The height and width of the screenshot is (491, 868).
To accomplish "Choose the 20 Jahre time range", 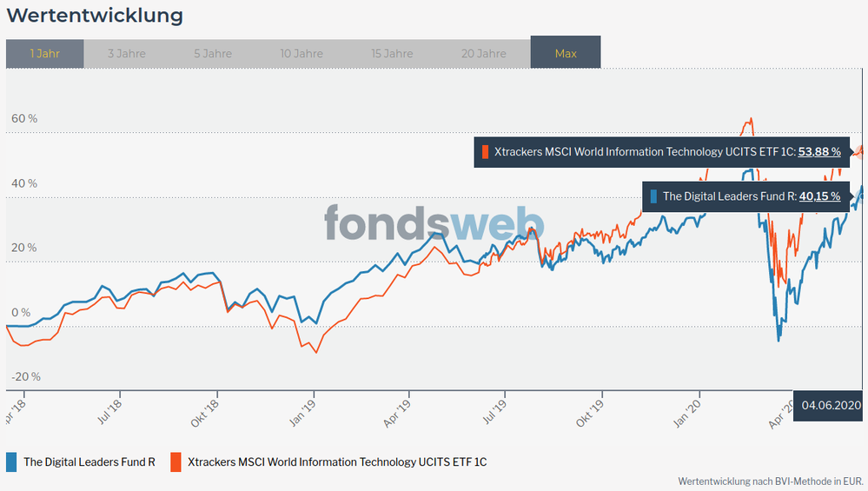I will (x=483, y=53).
